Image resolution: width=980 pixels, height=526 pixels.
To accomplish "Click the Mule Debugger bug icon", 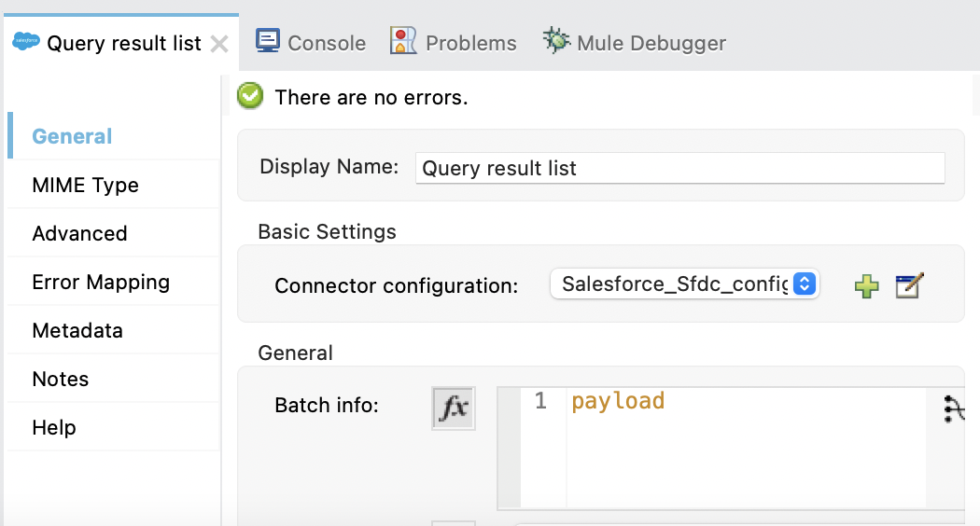I will [x=556, y=41].
